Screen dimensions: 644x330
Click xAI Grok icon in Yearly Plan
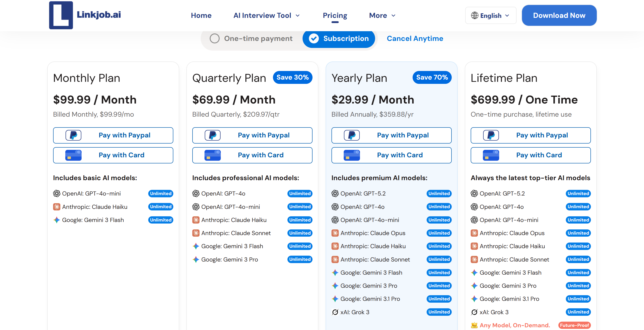click(335, 312)
